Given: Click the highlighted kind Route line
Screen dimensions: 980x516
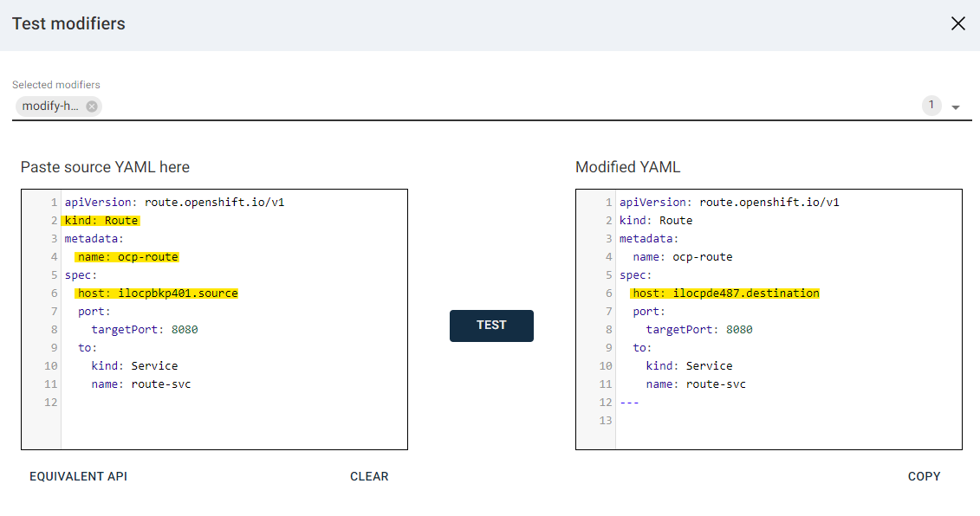Looking at the screenshot, I should [x=101, y=220].
